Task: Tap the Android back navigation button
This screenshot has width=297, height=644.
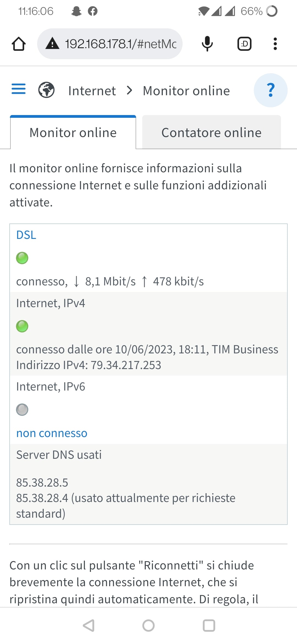Action: 89,625
